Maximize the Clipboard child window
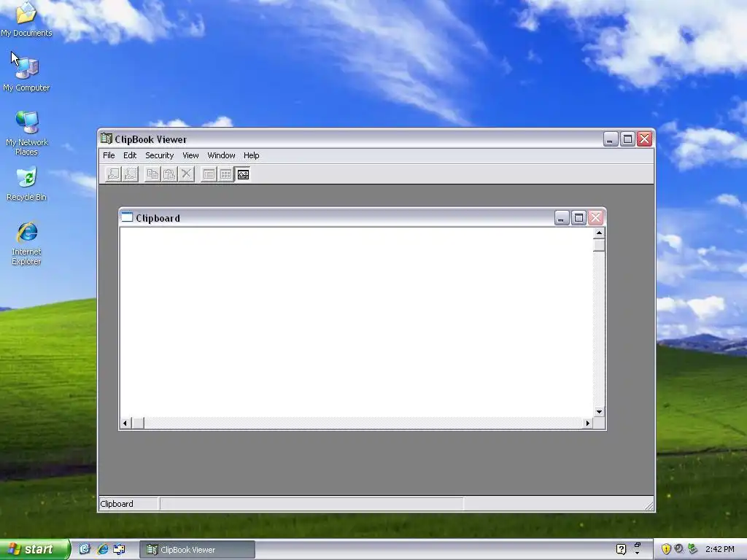Viewport: 747px width, 560px height. pyautogui.click(x=578, y=218)
